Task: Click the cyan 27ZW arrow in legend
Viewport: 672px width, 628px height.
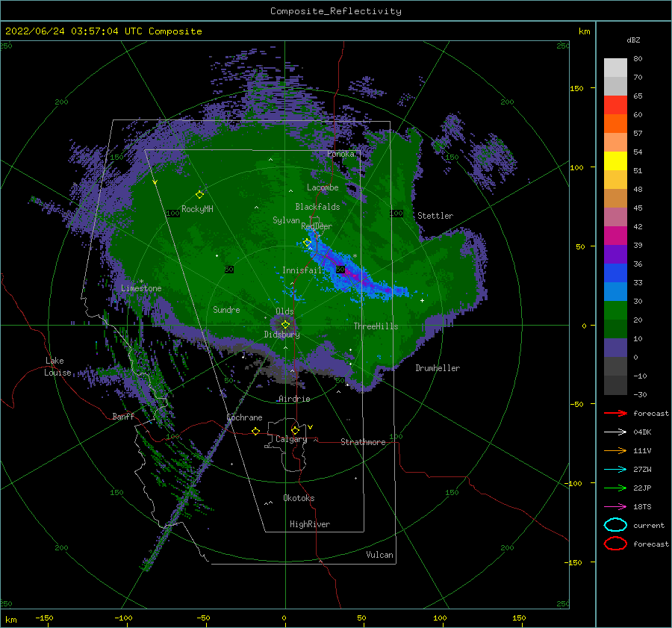Action: (615, 470)
